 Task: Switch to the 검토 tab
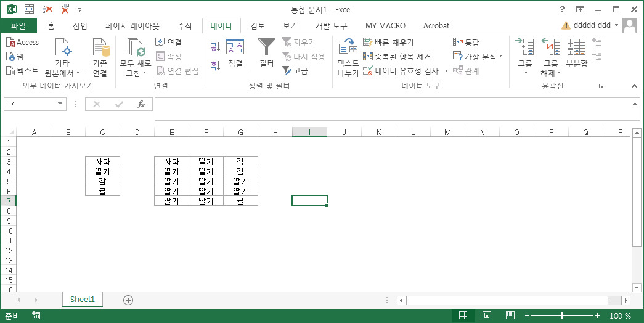258,25
